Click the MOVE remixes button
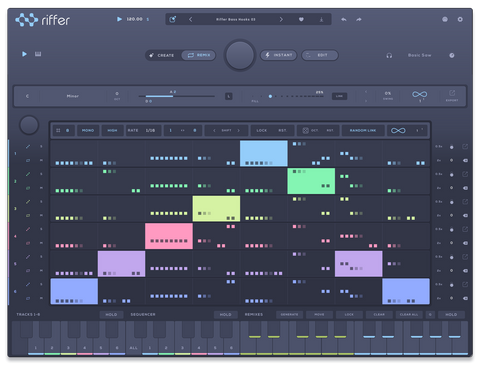Screen dimensions: 480x365 pos(319,314)
